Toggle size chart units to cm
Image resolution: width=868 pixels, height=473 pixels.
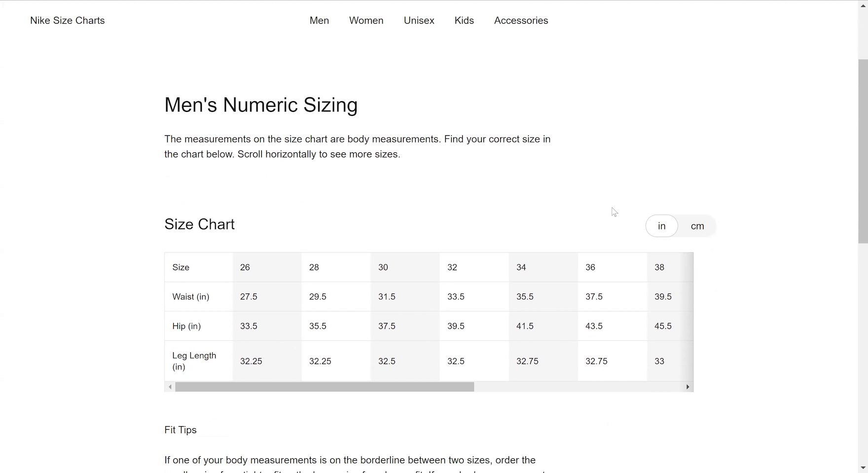(697, 226)
